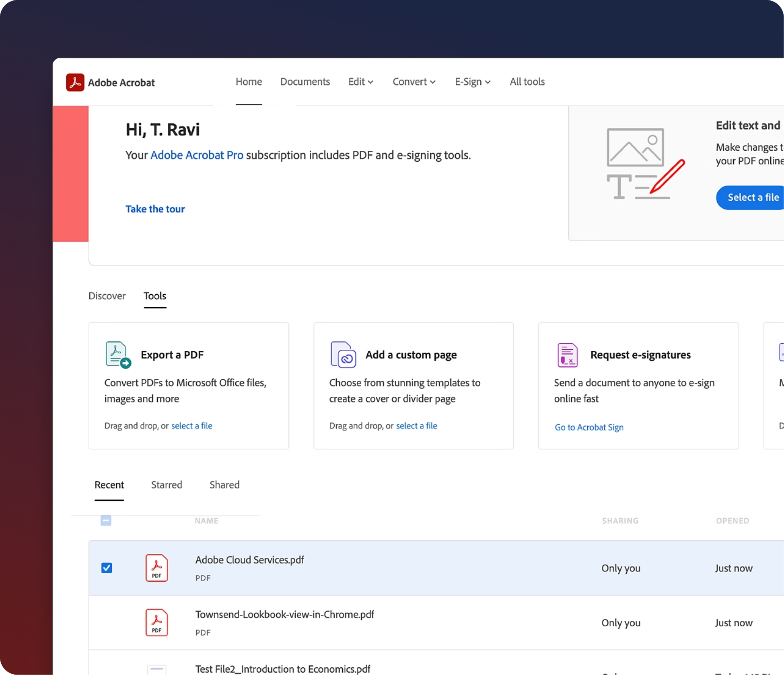Click the blue Select a file button
The width and height of the screenshot is (784, 675).
(750, 197)
